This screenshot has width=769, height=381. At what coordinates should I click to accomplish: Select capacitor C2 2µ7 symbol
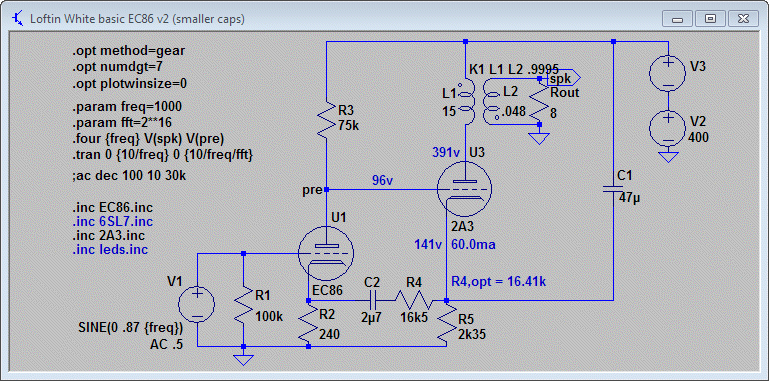pos(372,300)
